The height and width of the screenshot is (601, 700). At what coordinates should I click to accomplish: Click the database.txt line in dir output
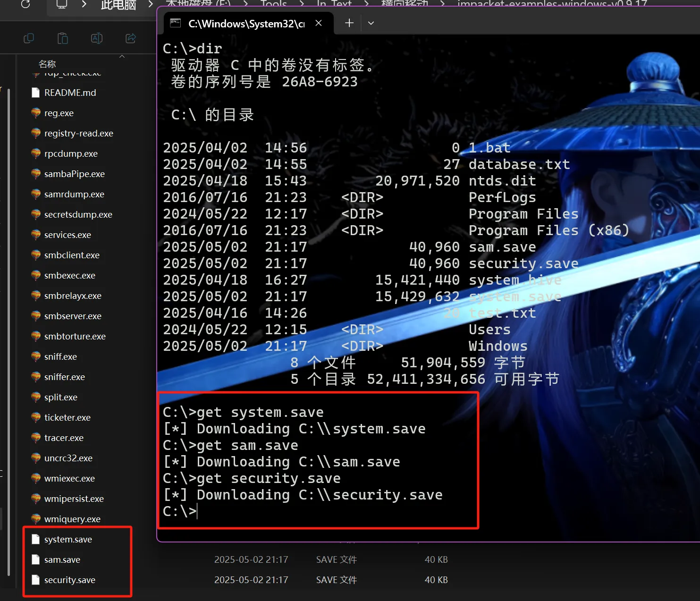click(366, 164)
